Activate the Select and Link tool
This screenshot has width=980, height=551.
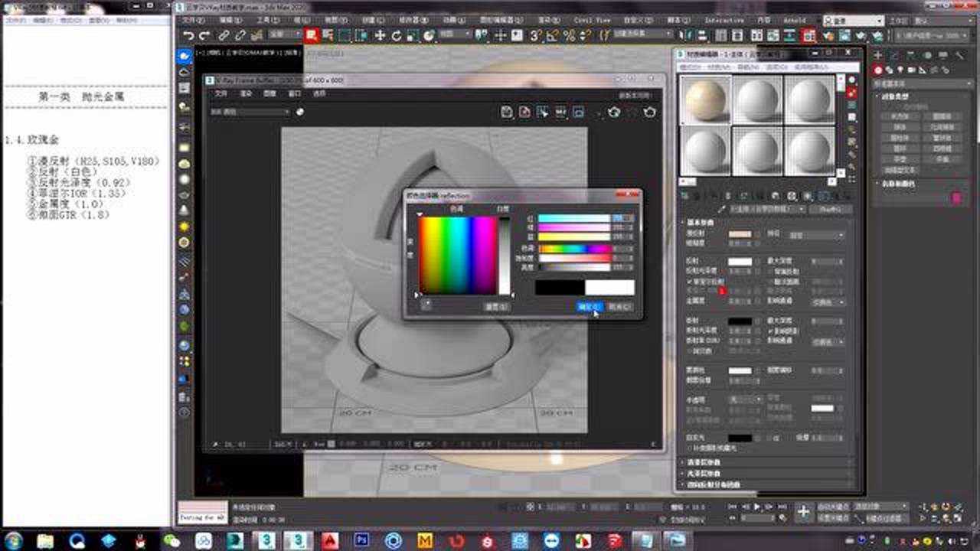[x=224, y=35]
